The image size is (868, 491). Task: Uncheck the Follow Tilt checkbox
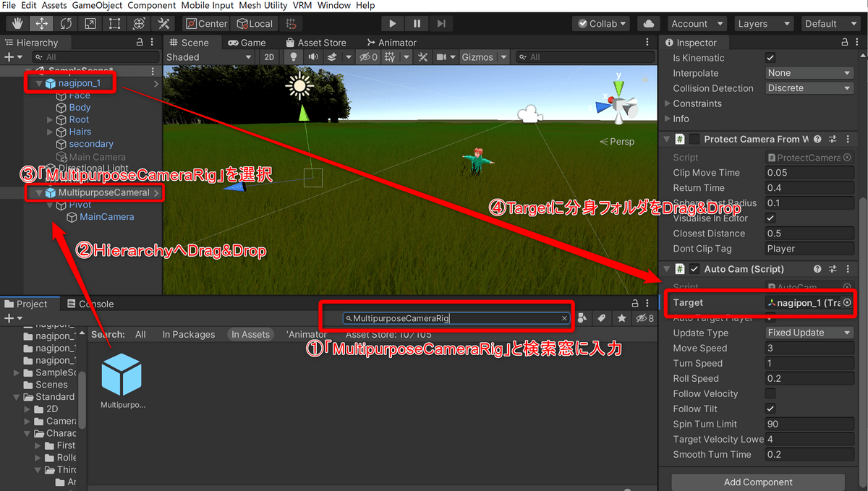770,409
